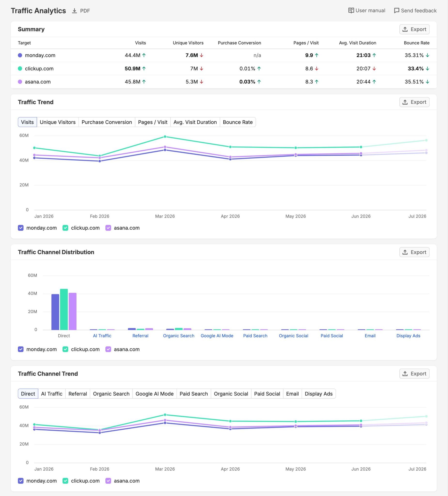Click the Bounce Rate column header in Summary
Viewport: 448px width, 496px height.
pos(417,43)
